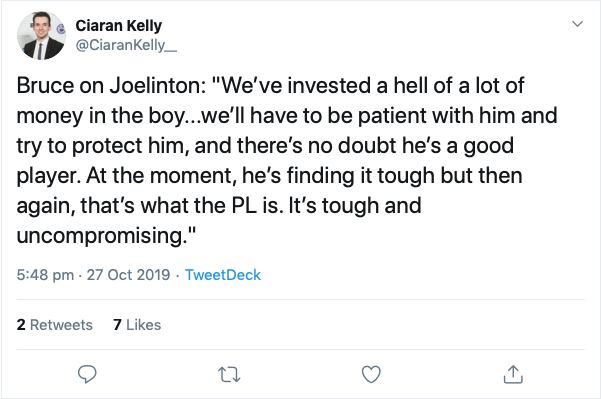Click the 27 Oct 2019 date
Screen dimensions: 602x399
coord(128,275)
